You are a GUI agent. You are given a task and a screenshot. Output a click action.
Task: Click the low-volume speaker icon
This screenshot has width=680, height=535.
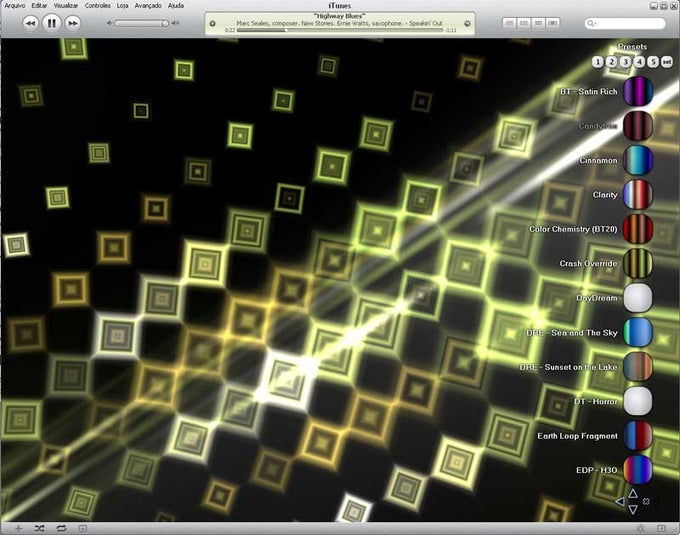click(x=109, y=23)
